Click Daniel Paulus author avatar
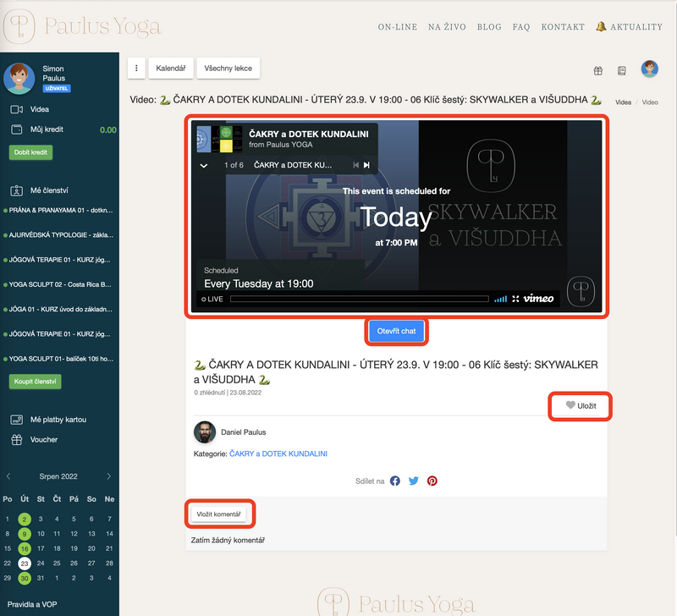 coord(205,432)
